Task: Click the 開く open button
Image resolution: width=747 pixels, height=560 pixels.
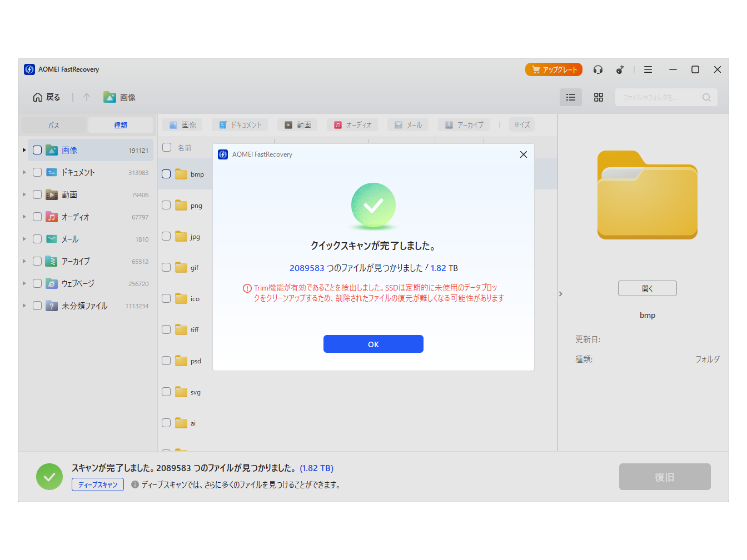Action: (648, 288)
